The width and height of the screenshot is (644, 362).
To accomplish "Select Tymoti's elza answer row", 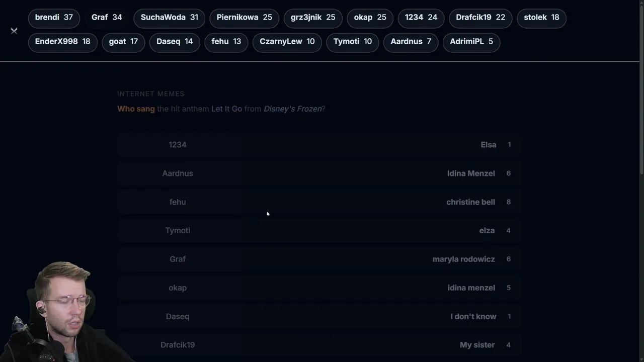I will [319, 231].
